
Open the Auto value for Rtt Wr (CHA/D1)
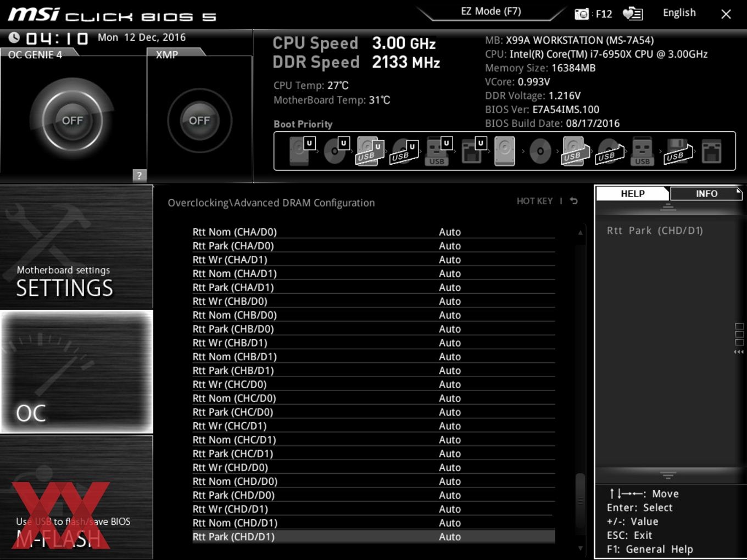click(449, 260)
